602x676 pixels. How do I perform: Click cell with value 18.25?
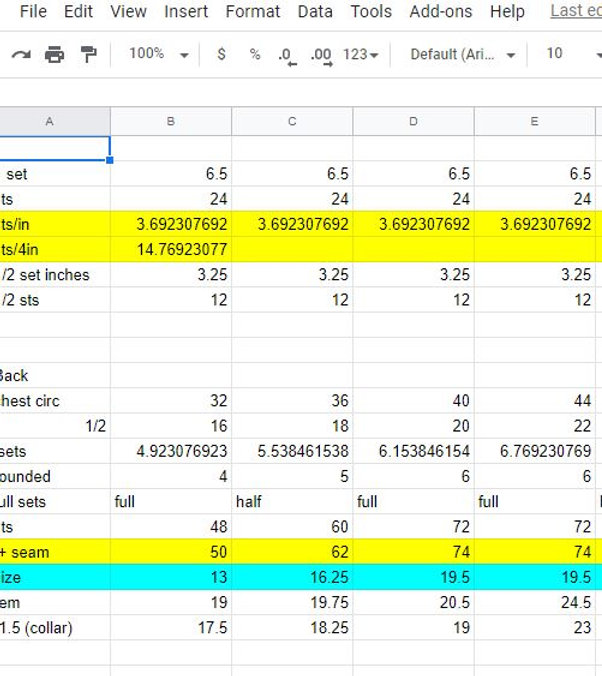pyautogui.click(x=292, y=628)
